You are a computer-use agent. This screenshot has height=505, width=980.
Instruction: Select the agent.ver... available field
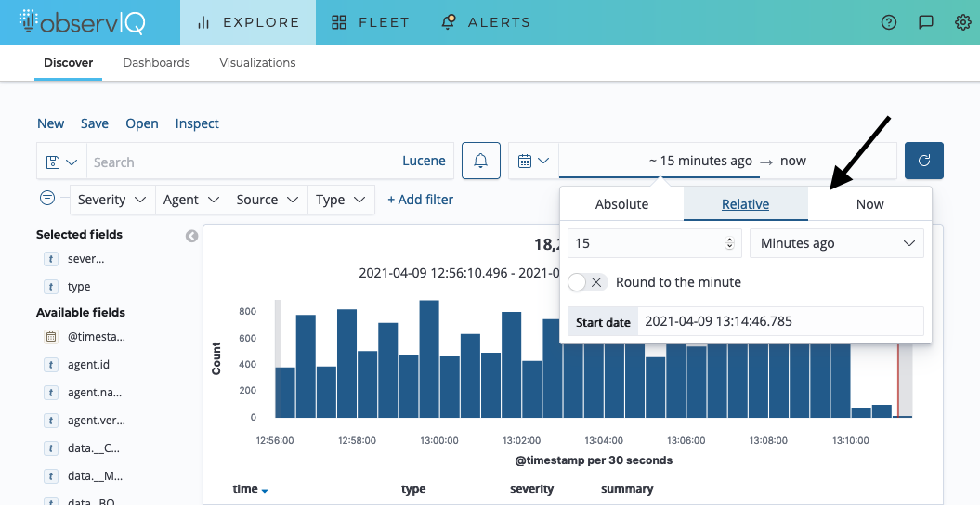pyautogui.click(x=97, y=421)
